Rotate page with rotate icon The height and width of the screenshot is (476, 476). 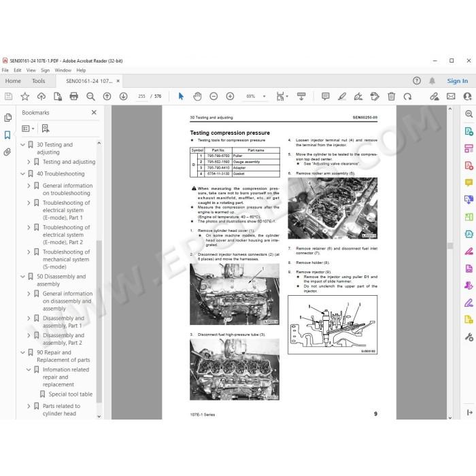(x=407, y=97)
